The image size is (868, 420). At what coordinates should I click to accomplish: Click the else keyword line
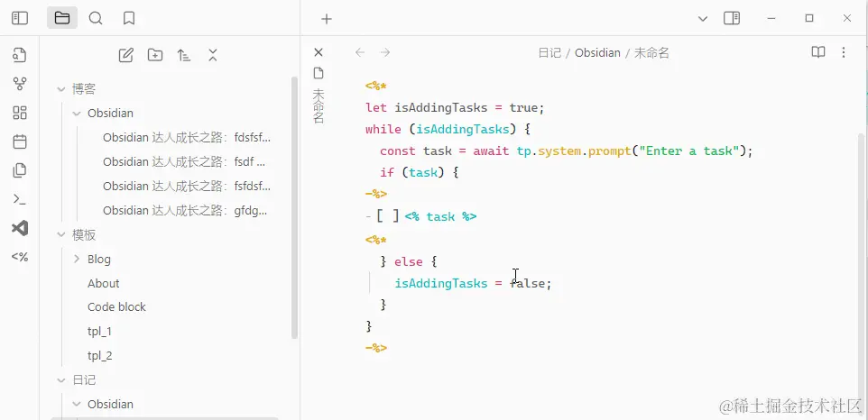409,261
